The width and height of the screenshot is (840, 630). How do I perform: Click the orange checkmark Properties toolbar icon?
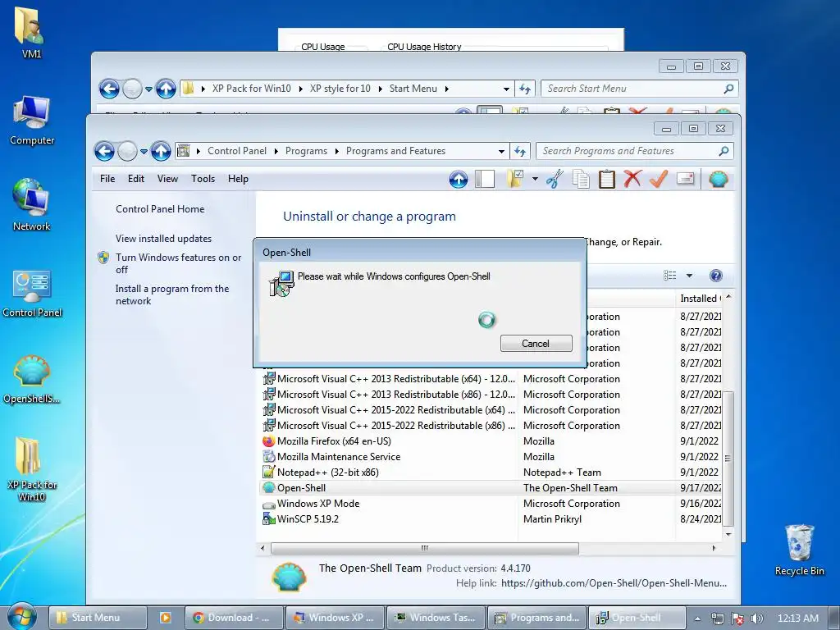click(x=659, y=179)
